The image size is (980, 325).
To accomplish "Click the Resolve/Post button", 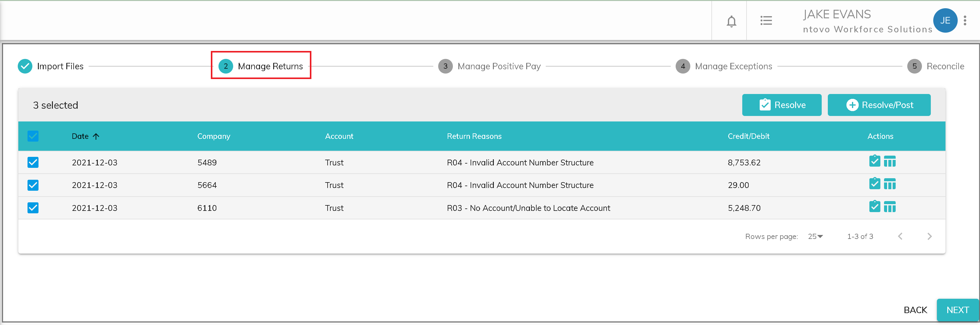I will tap(879, 105).
